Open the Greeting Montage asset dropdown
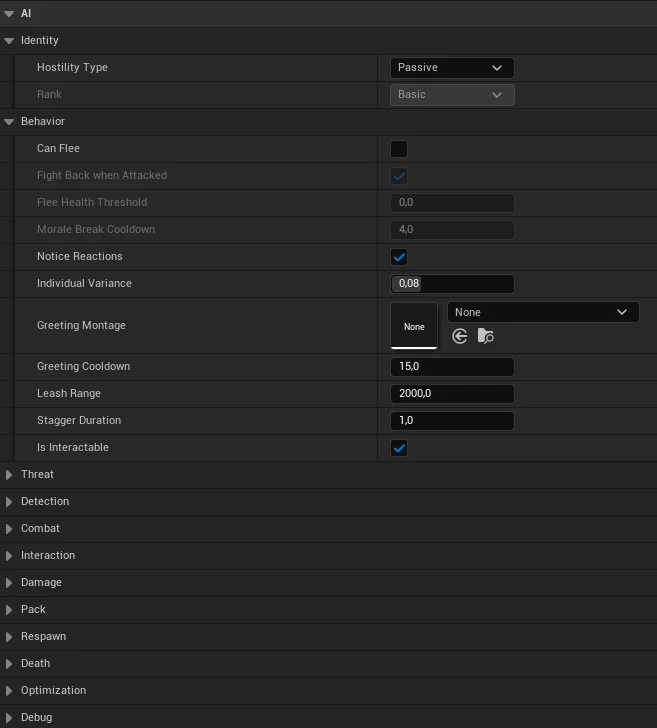657x728 pixels. point(543,312)
